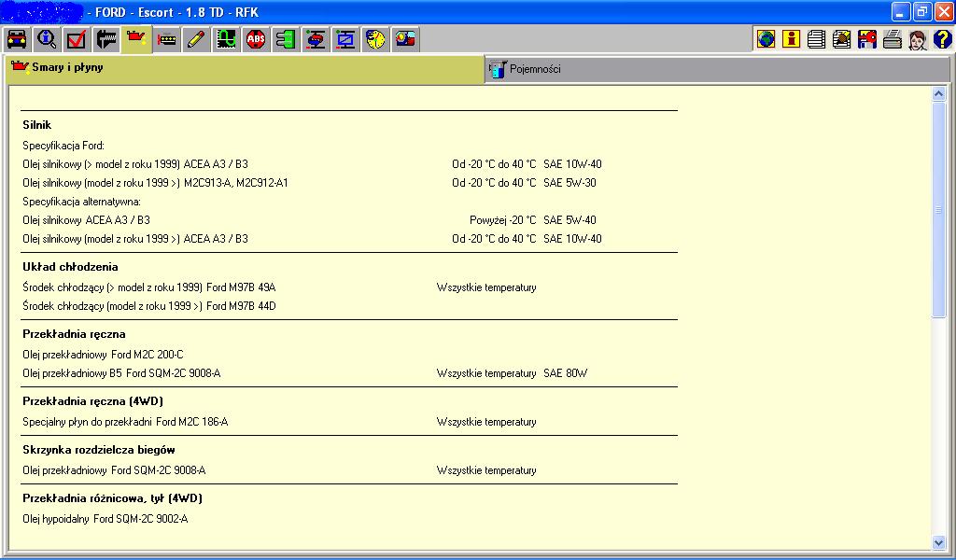Click the person face support icon
This screenshot has height=560, width=956.
pyautogui.click(x=917, y=39)
